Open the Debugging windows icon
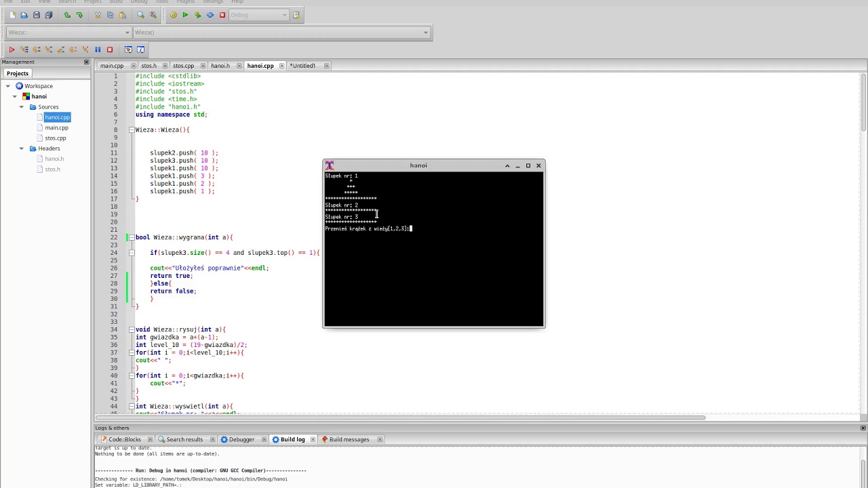 coord(128,49)
